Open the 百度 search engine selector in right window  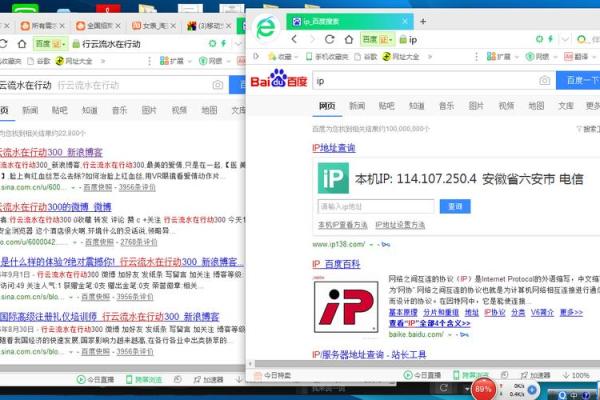(377, 39)
